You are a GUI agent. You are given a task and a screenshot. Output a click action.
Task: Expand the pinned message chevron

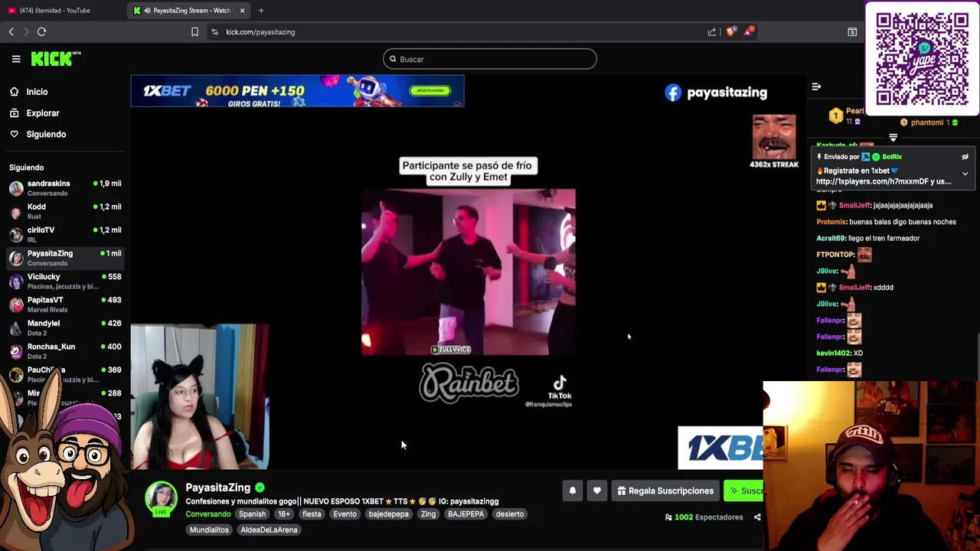965,174
